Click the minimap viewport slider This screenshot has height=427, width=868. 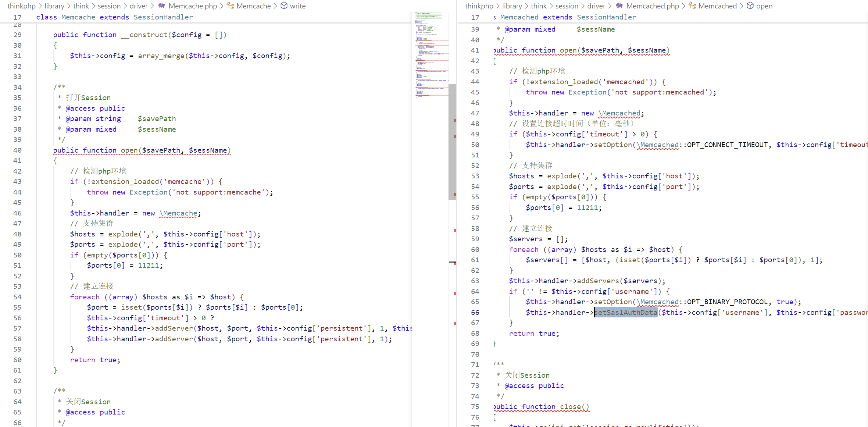[x=452, y=140]
